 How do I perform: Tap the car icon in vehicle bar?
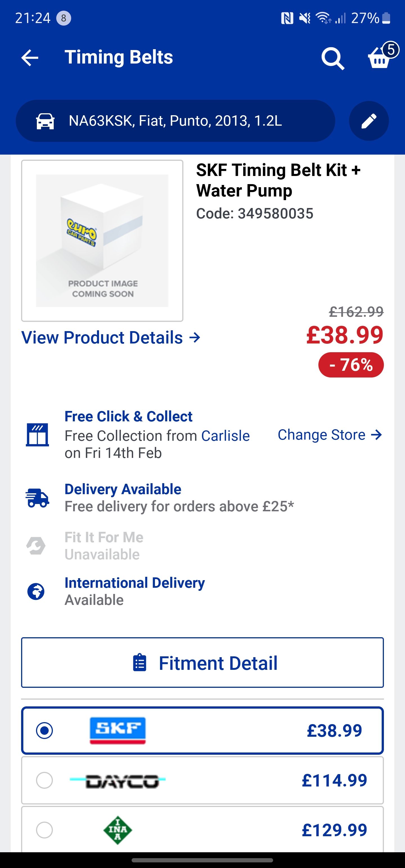click(x=45, y=121)
